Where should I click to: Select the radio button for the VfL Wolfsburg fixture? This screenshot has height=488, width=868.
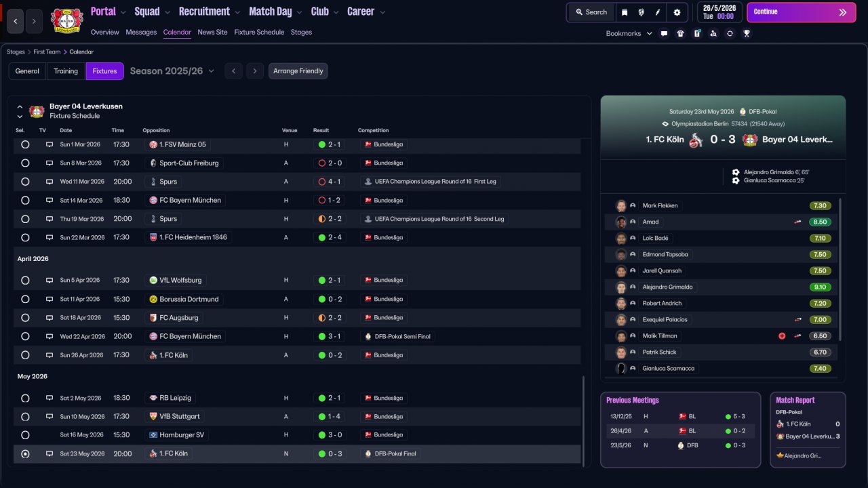click(x=25, y=280)
